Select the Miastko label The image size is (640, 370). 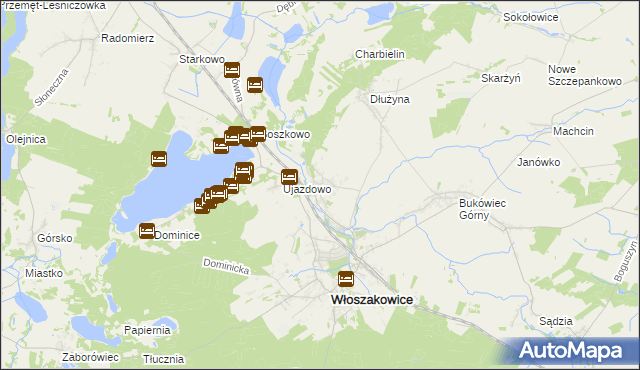[44, 273]
